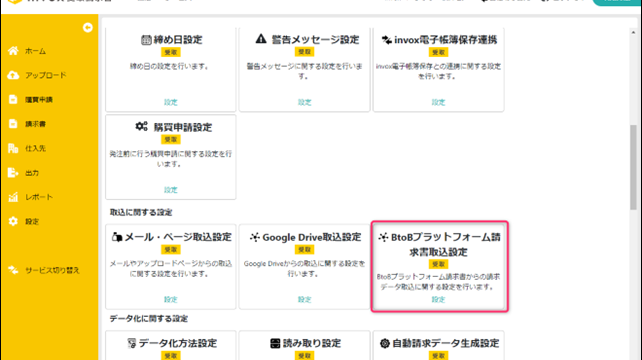The height and width of the screenshot is (360, 642).
Task: Select 購買申請 in the sidebar menu
Action: coord(38,100)
